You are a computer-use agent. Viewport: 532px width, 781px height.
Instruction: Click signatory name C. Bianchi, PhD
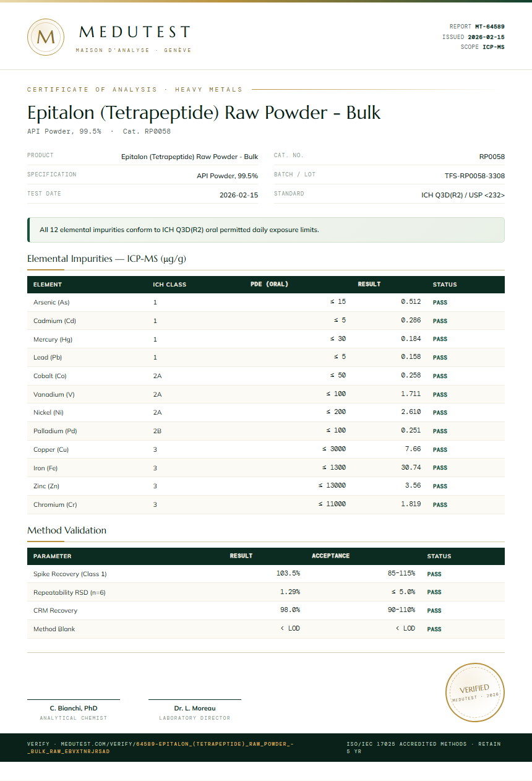[x=74, y=708]
